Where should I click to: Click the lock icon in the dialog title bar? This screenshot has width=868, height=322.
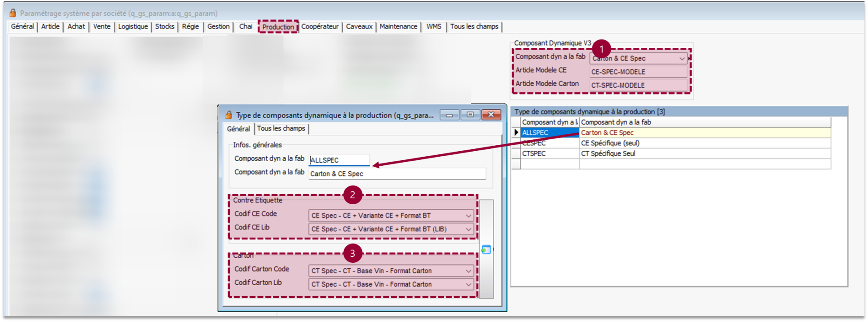point(228,115)
